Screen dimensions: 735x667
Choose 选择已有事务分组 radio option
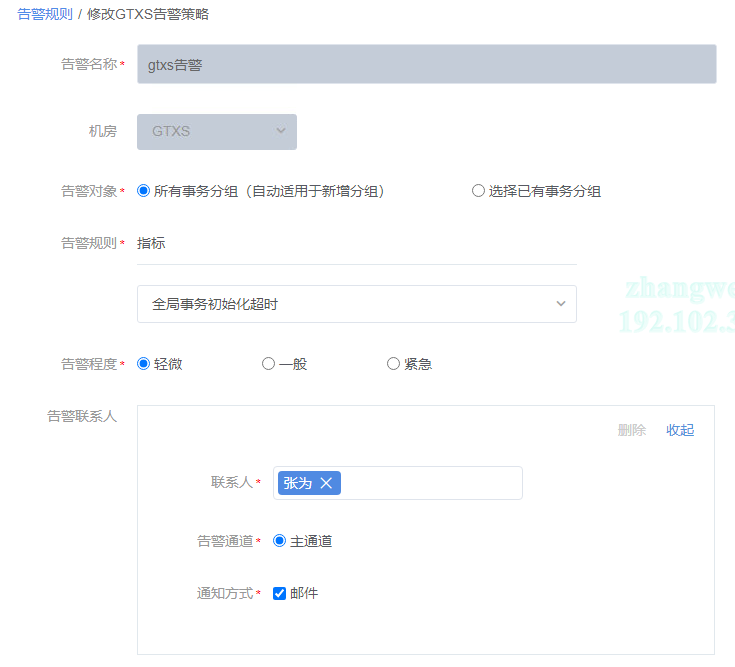click(478, 191)
